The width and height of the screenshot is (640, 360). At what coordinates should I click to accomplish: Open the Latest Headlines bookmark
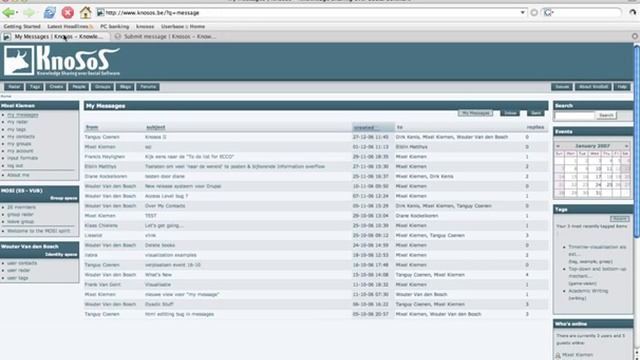[x=70, y=27]
